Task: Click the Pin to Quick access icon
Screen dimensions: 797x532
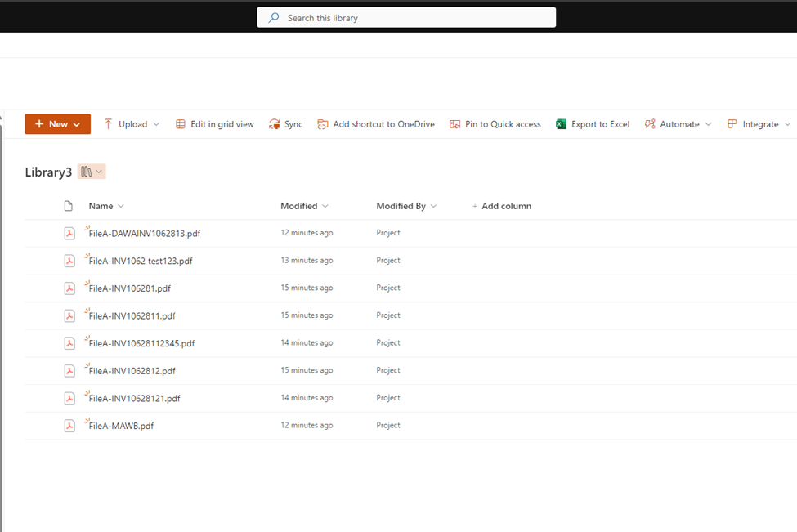Action: tap(455, 124)
